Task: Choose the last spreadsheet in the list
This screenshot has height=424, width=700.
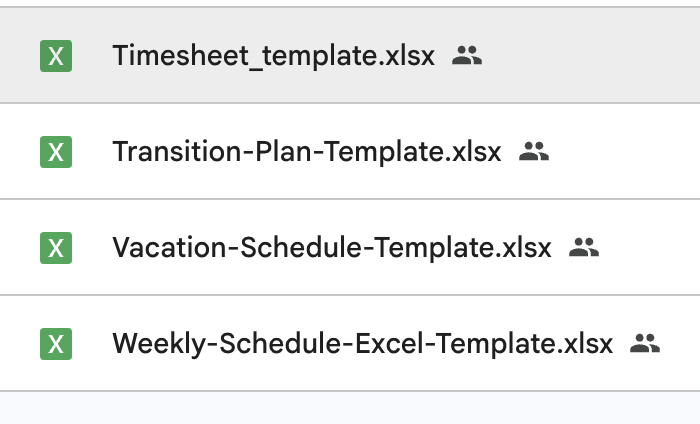Action: 362,344
